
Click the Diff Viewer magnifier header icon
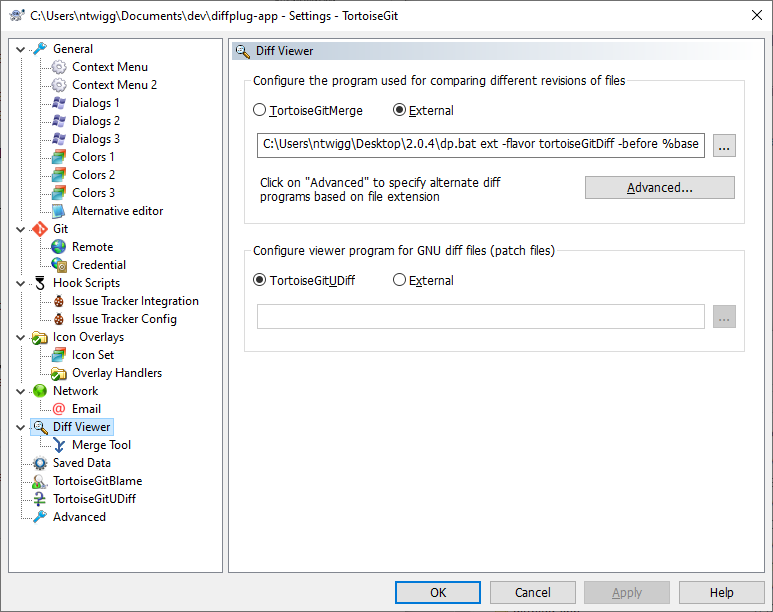pyautogui.click(x=243, y=51)
